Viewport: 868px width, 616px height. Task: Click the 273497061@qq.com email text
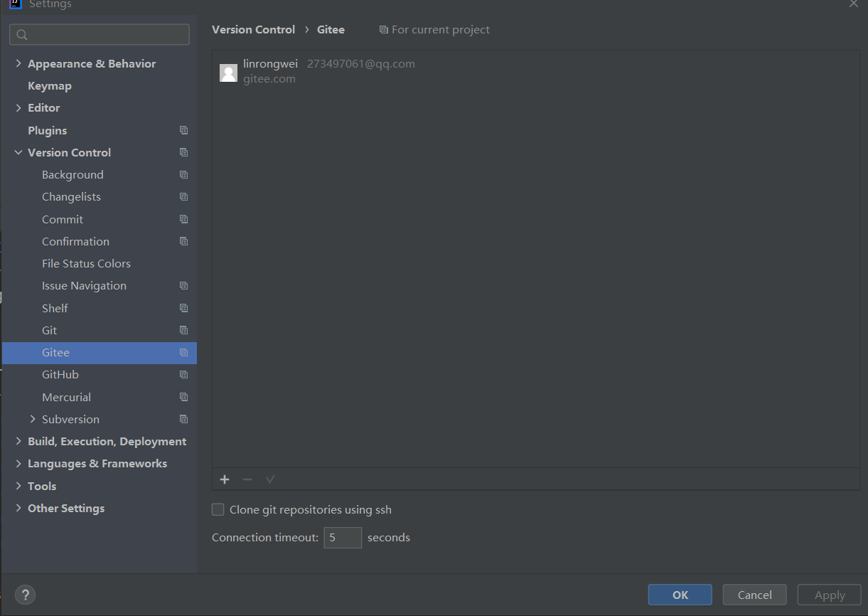click(361, 64)
